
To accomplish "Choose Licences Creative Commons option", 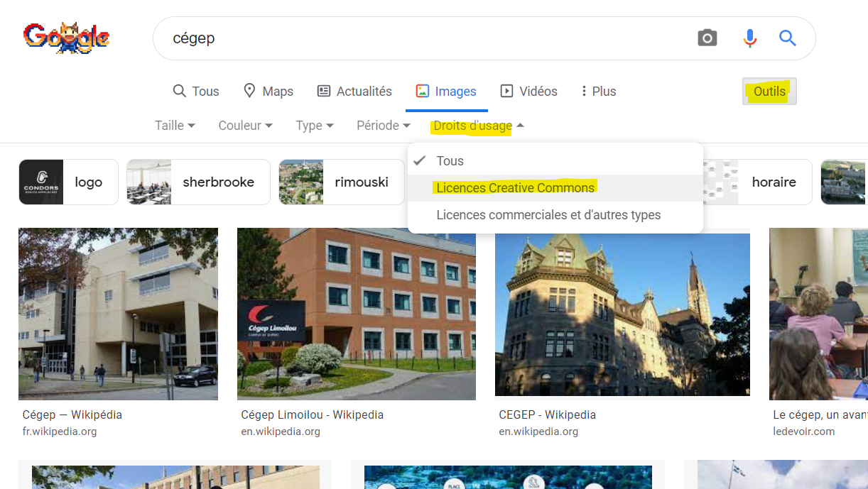I will point(555,188).
